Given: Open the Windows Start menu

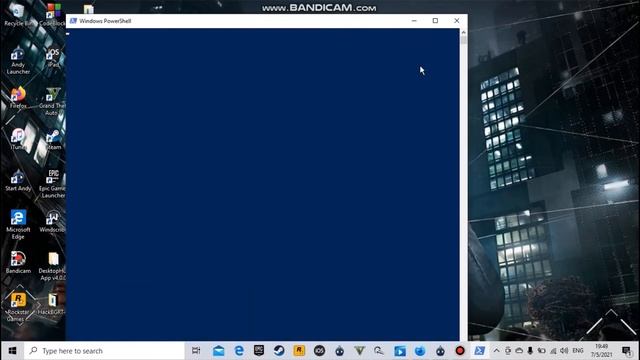Looking at the screenshot, I should point(12,351).
